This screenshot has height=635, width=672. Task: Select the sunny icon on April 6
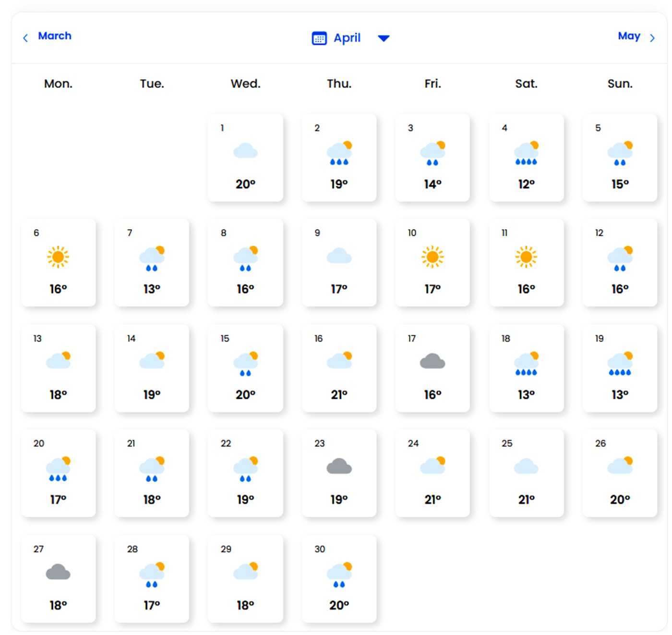pos(58,257)
